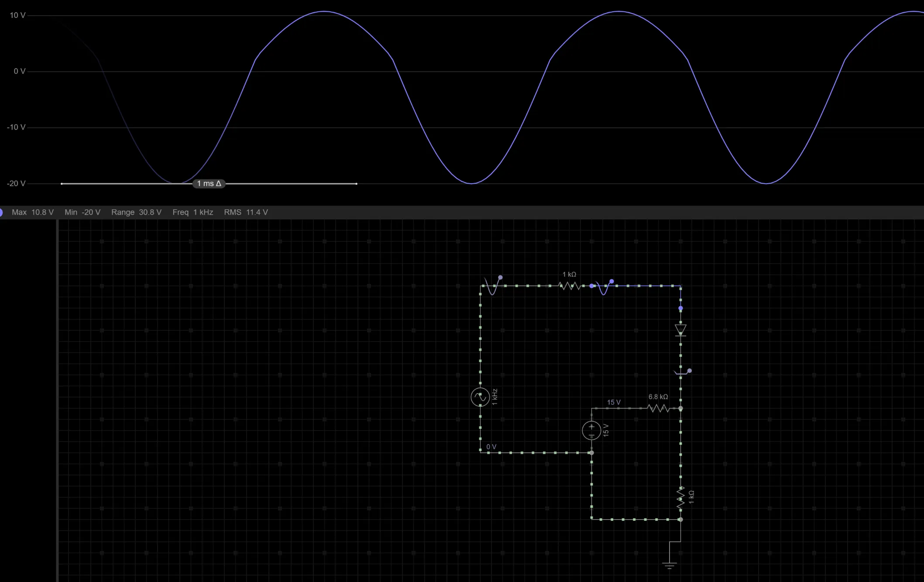Click the wire junction right of the 6.8 kΩ resistor
Screen dimensions: 924x582
[680, 408]
